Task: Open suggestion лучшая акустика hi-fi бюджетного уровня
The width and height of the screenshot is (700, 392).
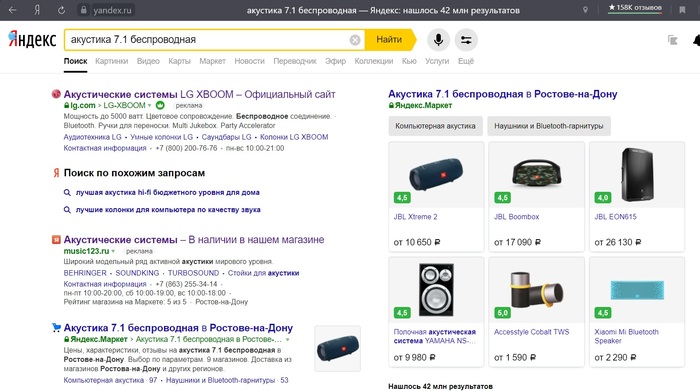Action: tap(167, 192)
